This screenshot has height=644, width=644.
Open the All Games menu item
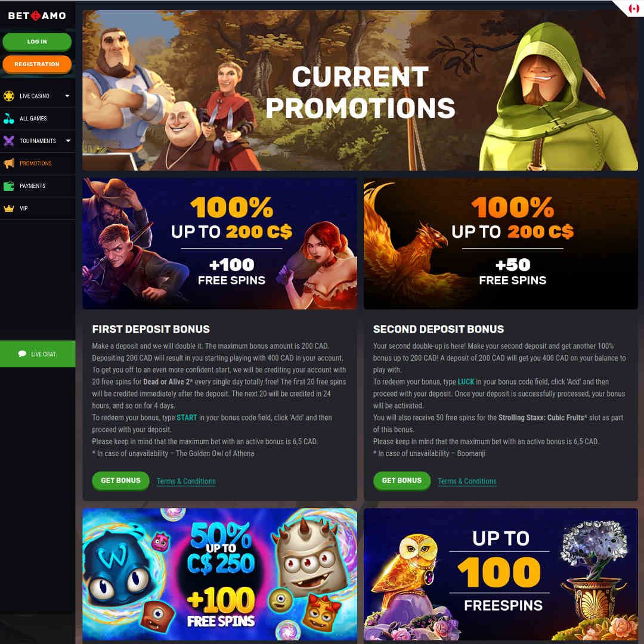[x=38, y=119]
